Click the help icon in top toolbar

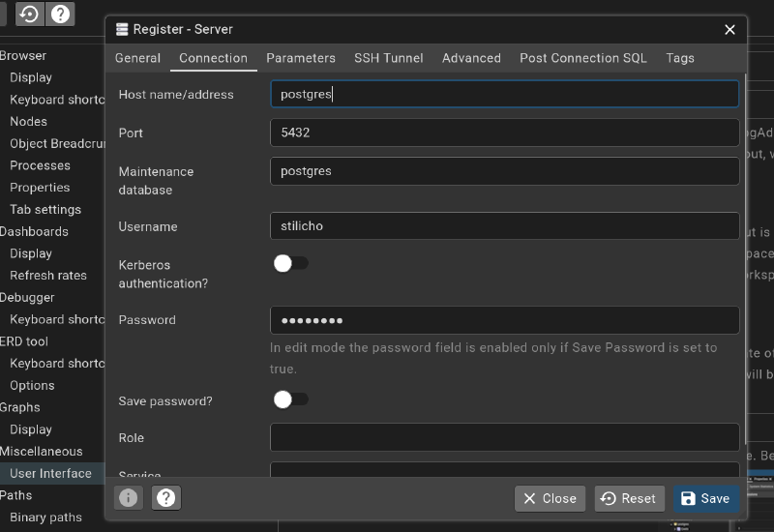[x=61, y=15]
